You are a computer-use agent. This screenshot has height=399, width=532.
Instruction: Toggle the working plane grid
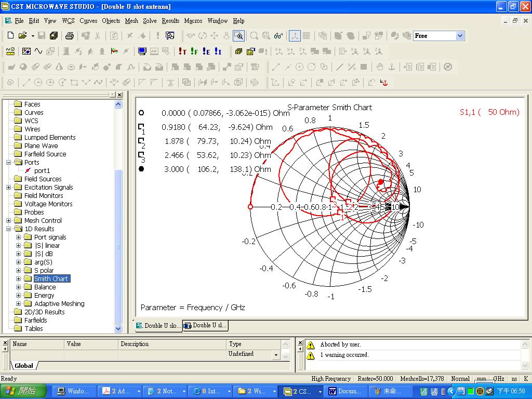(x=307, y=35)
